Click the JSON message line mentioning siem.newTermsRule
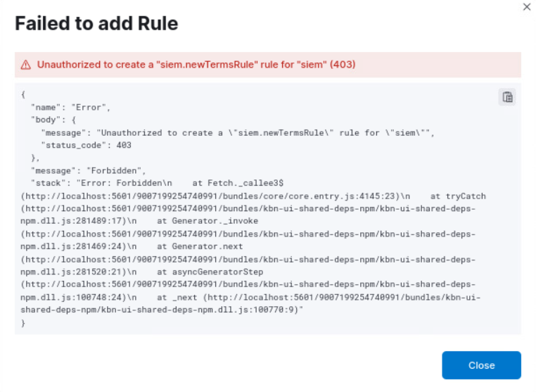The height and width of the screenshot is (392, 536). 238,133
